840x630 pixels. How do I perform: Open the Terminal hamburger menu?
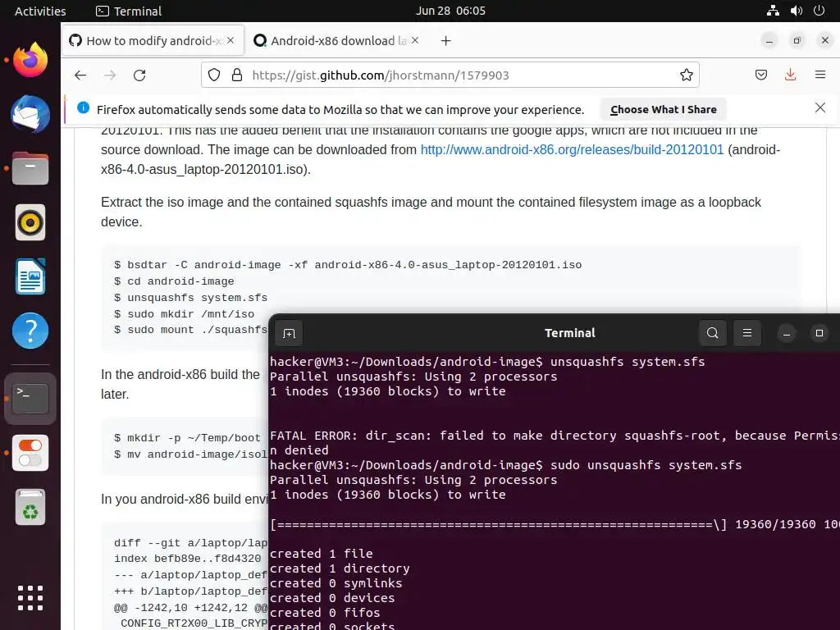[x=747, y=333]
